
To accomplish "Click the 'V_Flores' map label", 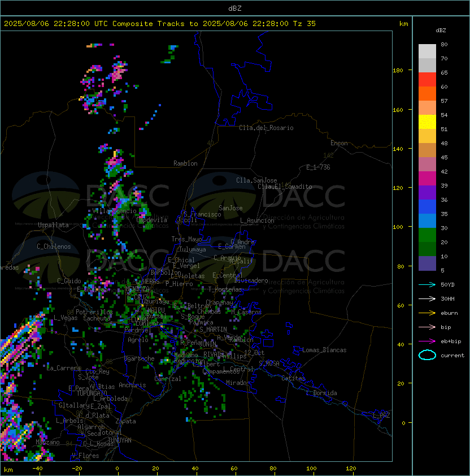I will coord(85,456).
